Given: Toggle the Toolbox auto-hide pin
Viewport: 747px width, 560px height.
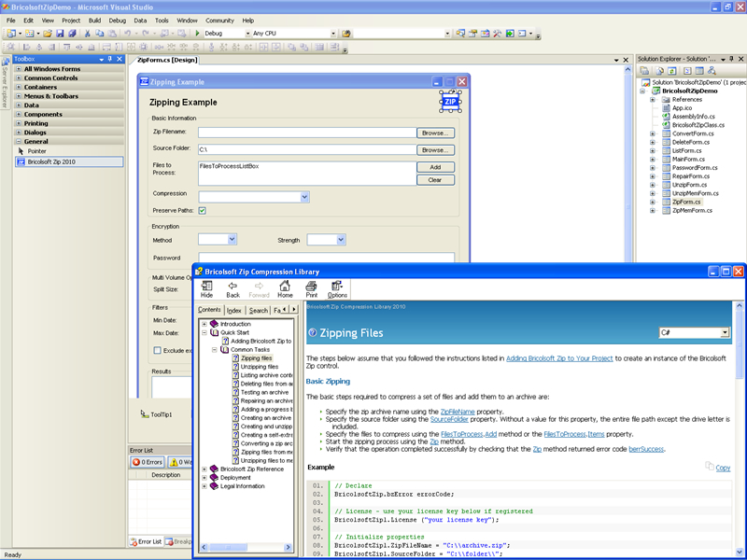Looking at the screenshot, I should pos(110,59).
